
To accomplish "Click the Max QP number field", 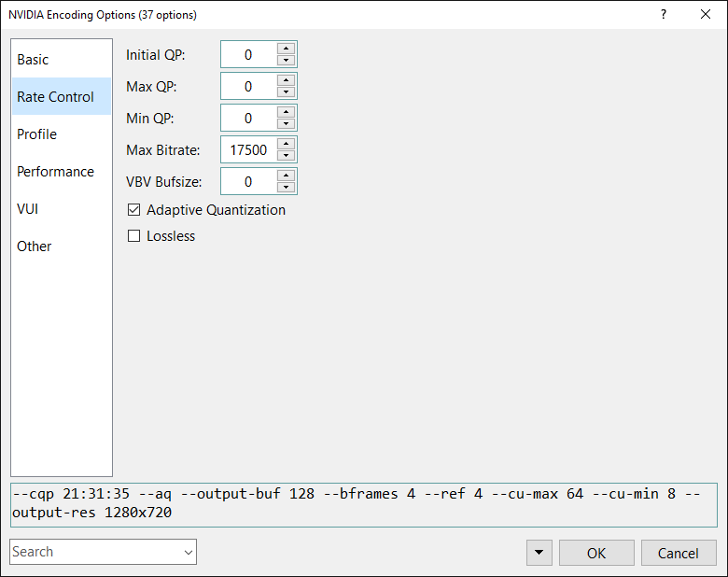I will [249, 86].
